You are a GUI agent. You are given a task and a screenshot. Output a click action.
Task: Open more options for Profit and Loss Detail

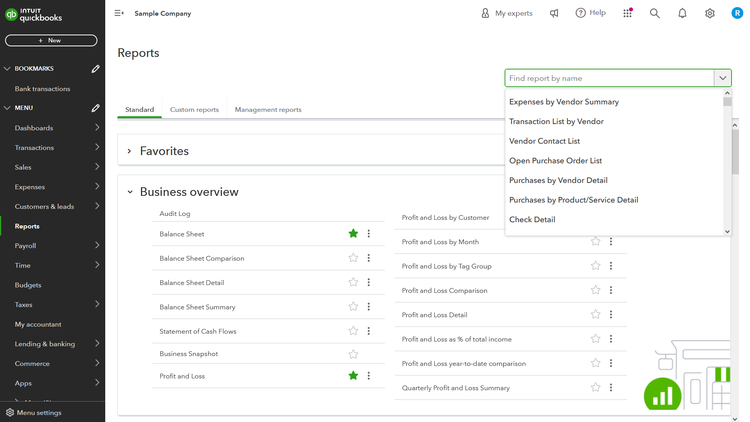611,314
